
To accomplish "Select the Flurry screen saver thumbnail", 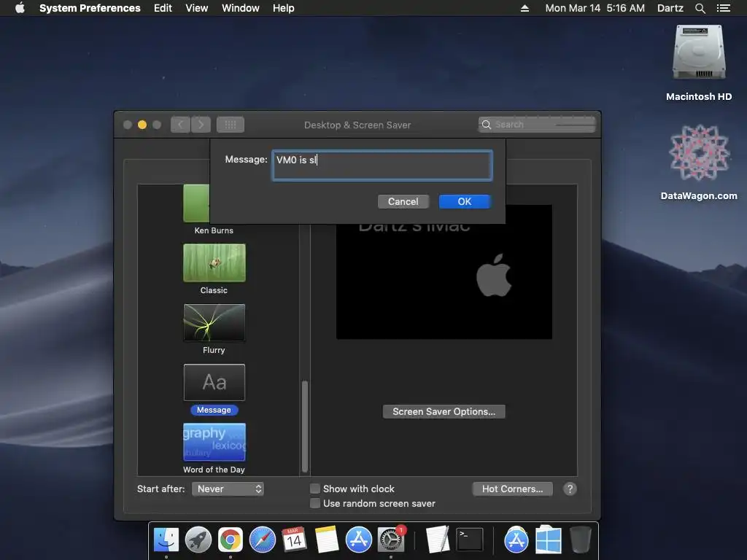I will 214,323.
